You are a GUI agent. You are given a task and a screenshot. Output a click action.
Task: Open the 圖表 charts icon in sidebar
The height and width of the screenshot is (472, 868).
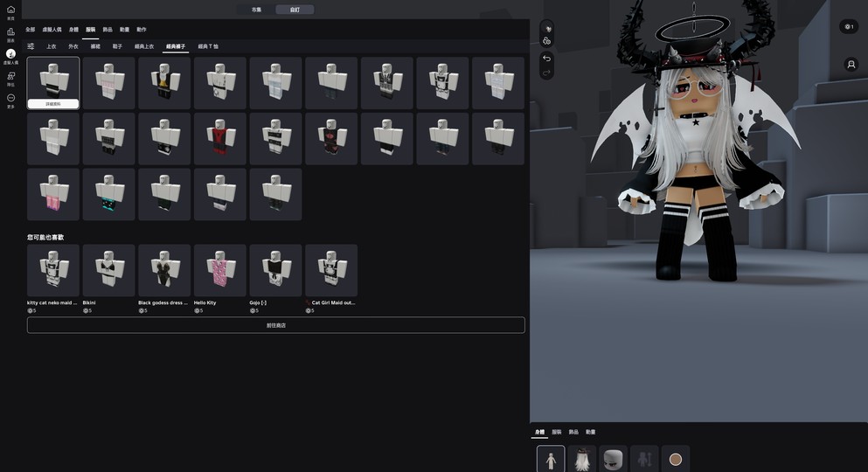click(x=10, y=33)
